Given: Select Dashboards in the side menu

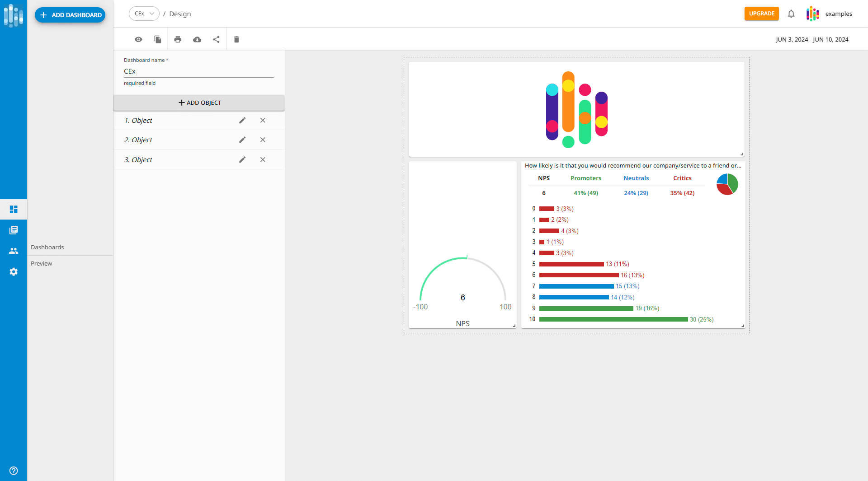Looking at the screenshot, I should pyautogui.click(x=47, y=248).
